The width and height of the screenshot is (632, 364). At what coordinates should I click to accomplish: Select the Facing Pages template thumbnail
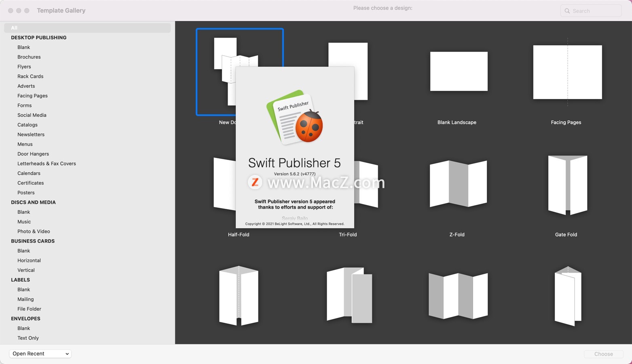click(x=567, y=72)
